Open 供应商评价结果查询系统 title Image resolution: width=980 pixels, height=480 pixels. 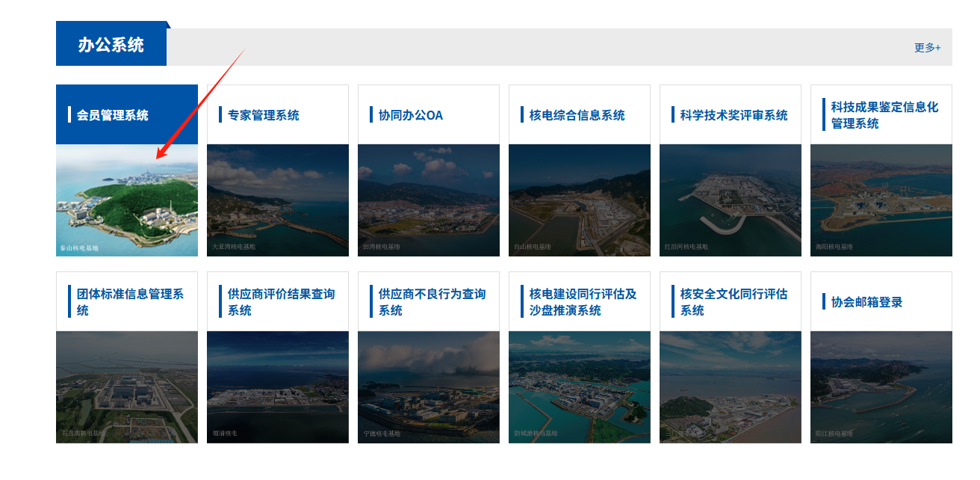[x=281, y=302]
